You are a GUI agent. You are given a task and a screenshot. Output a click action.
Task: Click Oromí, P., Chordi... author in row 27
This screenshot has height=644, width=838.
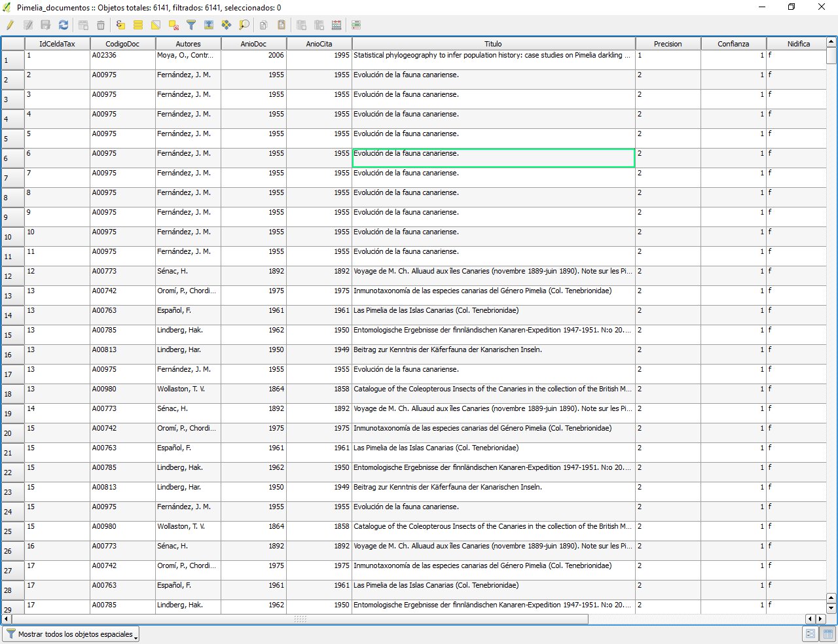pyautogui.click(x=188, y=571)
